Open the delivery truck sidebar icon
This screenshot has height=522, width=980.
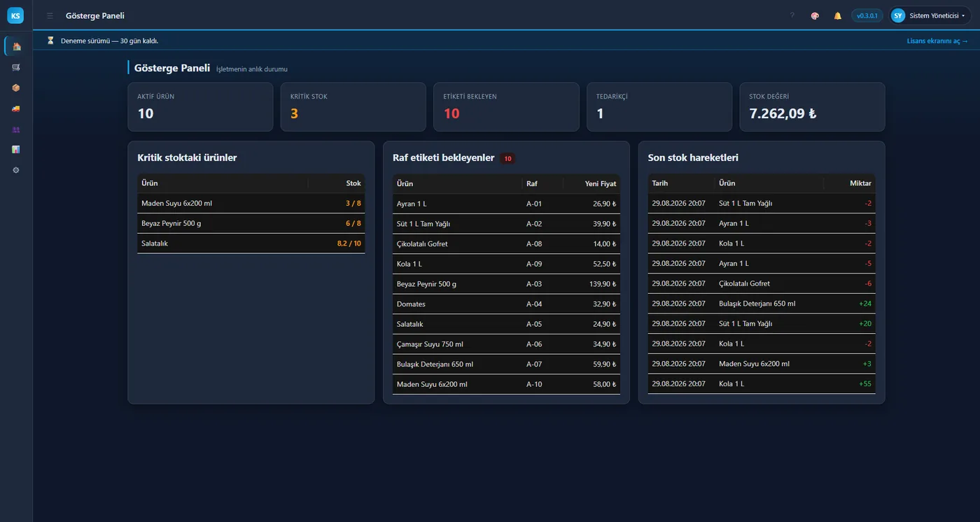click(x=16, y=108)
